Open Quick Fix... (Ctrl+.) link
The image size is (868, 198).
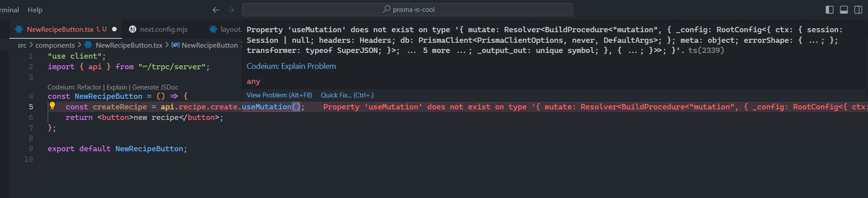(x=347, y=95)
